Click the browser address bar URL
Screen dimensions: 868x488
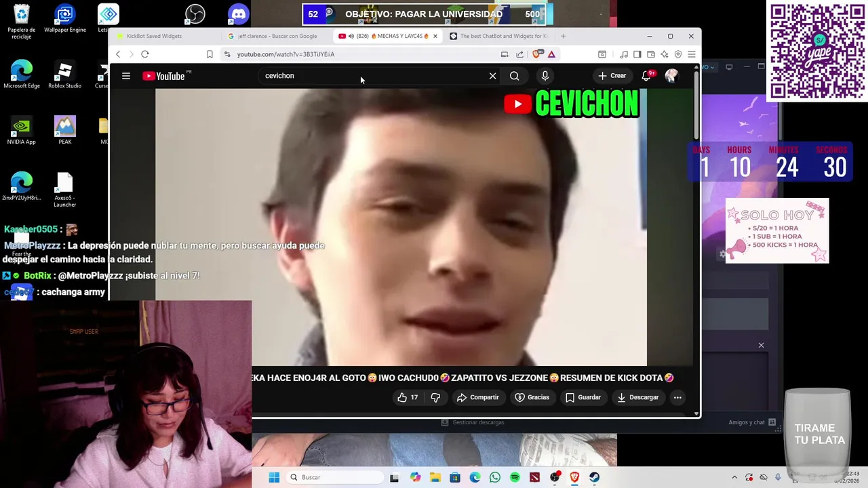click(x=285, y=54)
